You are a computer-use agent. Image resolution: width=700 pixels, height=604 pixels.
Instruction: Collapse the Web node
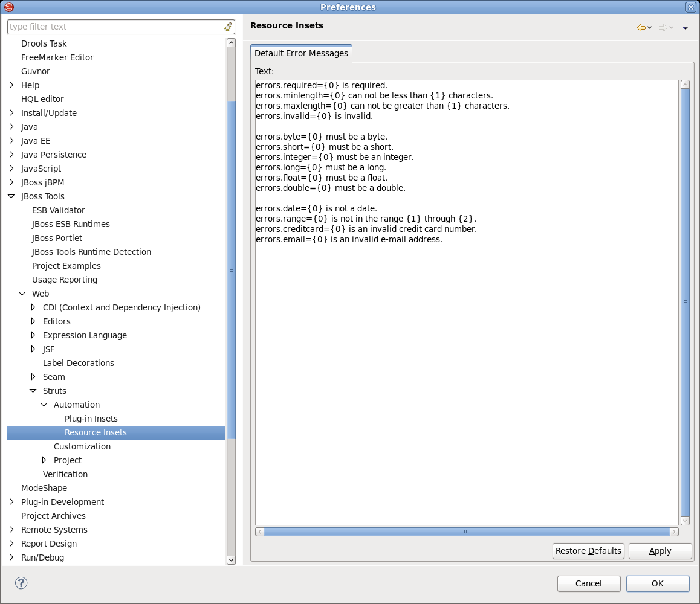[22, 294]
